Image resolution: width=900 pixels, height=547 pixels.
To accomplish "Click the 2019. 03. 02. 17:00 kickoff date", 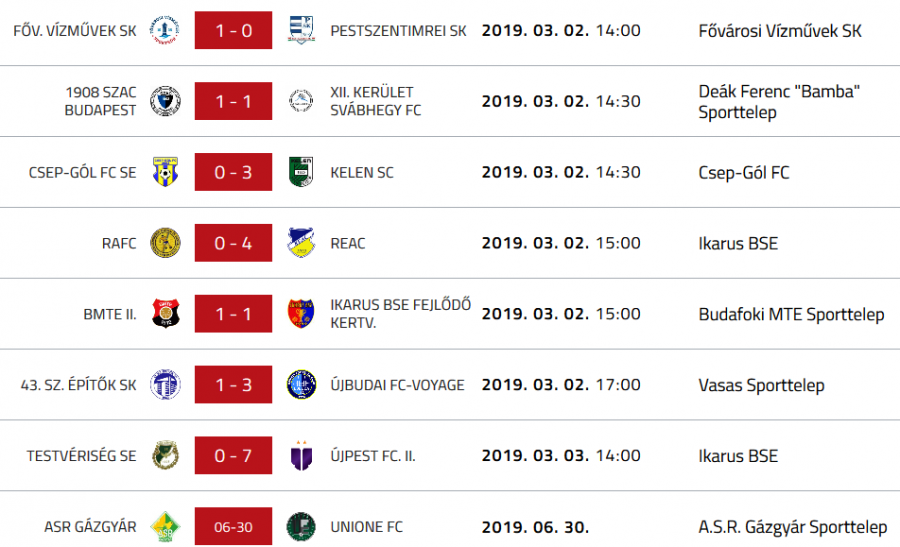I will (x=561, y=385).
